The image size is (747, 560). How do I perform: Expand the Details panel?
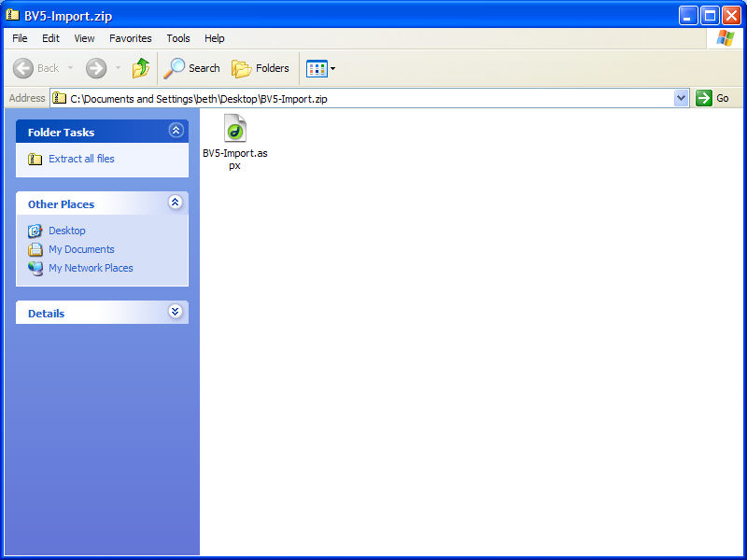click(176, 312)
